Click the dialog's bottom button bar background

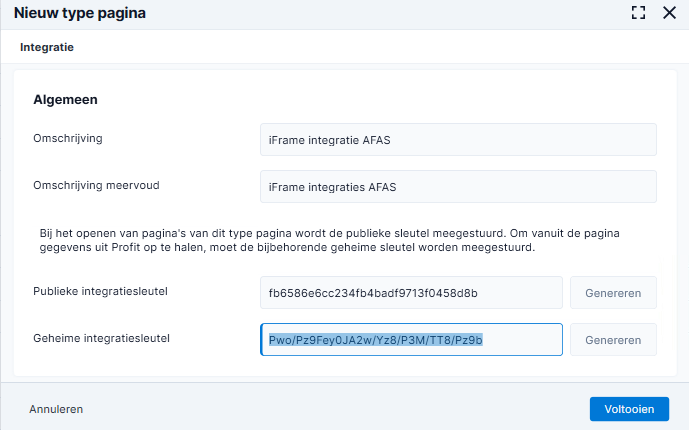click(x=334, y=407)
